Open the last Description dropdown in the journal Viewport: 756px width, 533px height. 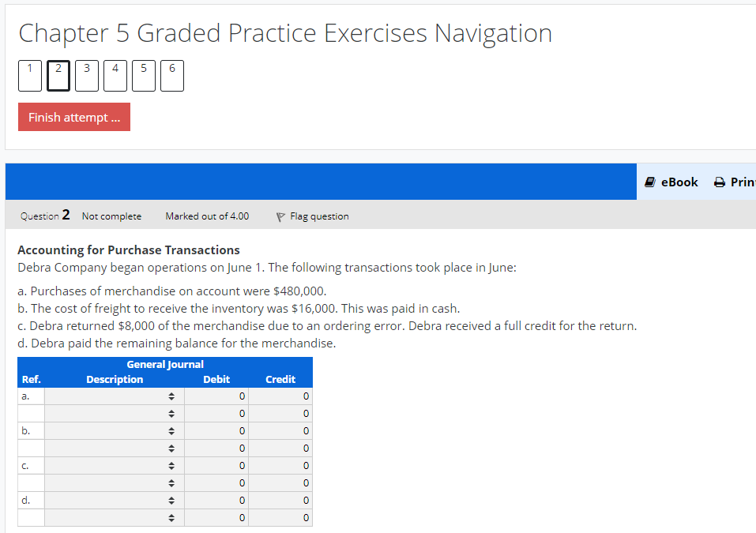pos(170,517)
